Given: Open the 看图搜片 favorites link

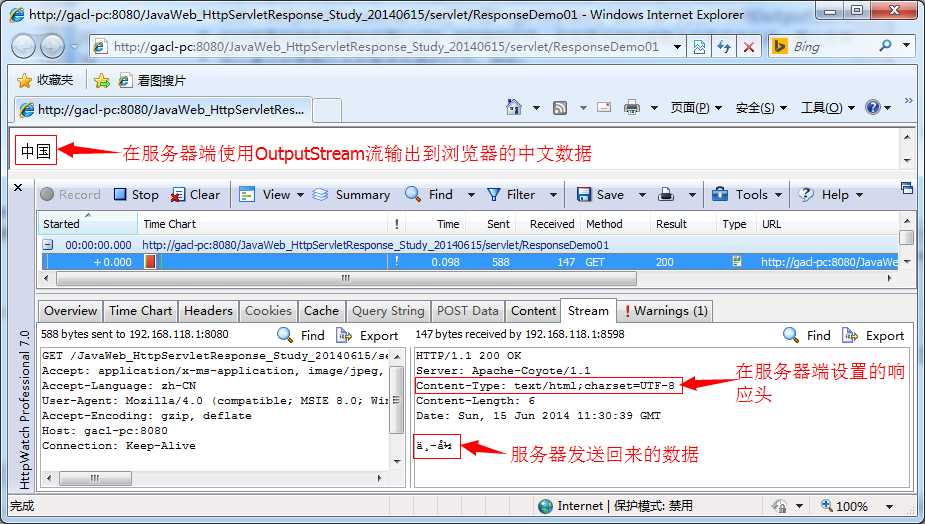Looking at the screenshot, I should click(152, 80).
